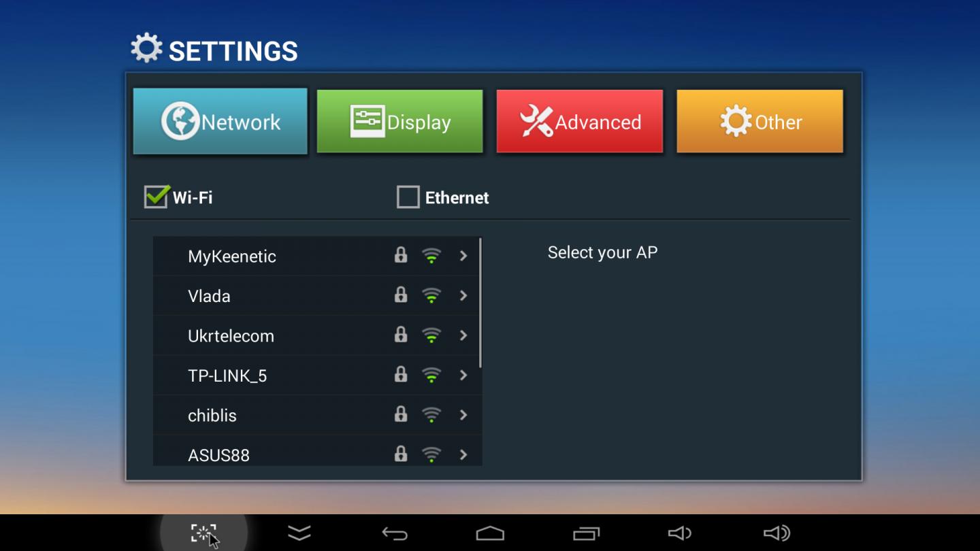Switch to the Other settings tab
The width and height of the screenshot is (980, 551).
[760, 121]
